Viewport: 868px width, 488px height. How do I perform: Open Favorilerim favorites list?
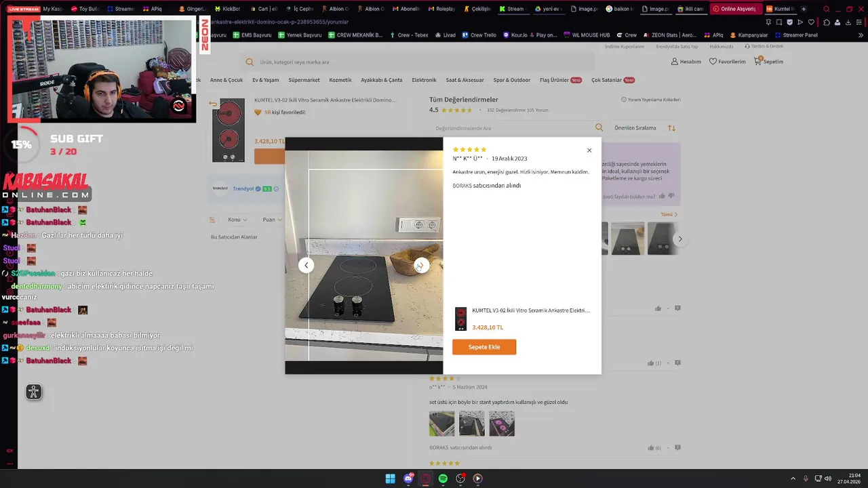tap(727, 62)
